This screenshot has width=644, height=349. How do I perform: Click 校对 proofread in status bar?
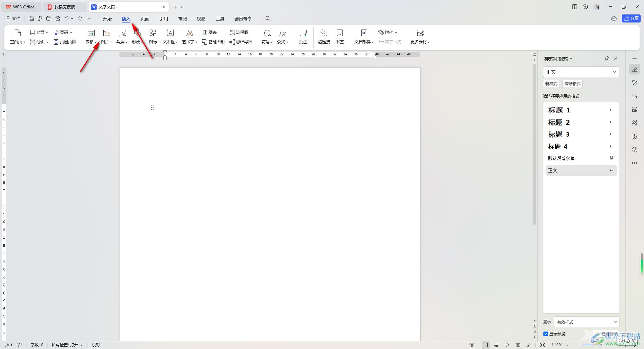pos(96,345)
